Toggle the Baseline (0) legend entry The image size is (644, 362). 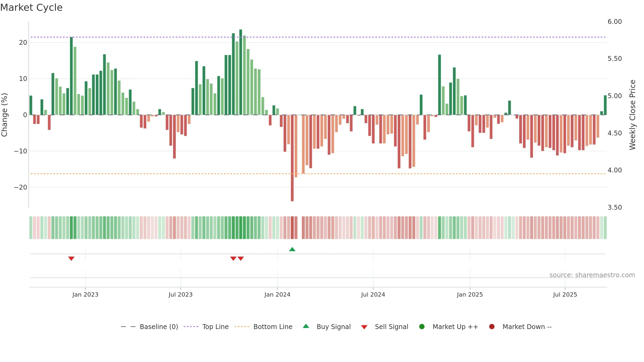pyautogui.click(x=149, y=327)
